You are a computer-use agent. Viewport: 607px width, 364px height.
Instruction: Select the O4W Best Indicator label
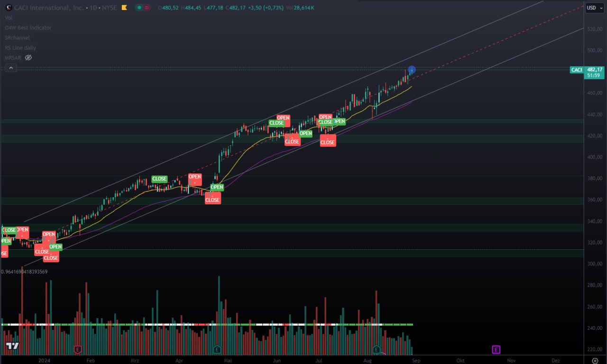(x=28, y=27)
